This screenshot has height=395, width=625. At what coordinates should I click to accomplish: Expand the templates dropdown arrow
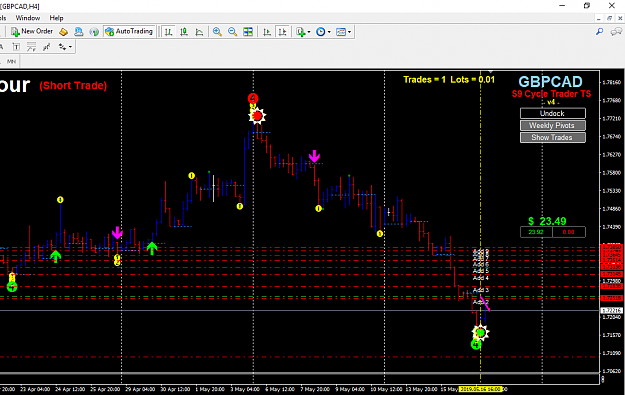point(350,32)
